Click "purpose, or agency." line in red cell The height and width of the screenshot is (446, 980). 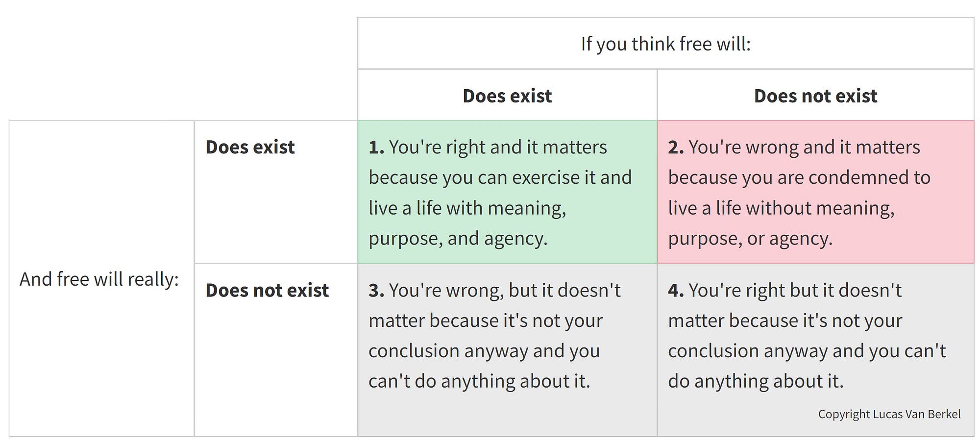pos(750,239)
